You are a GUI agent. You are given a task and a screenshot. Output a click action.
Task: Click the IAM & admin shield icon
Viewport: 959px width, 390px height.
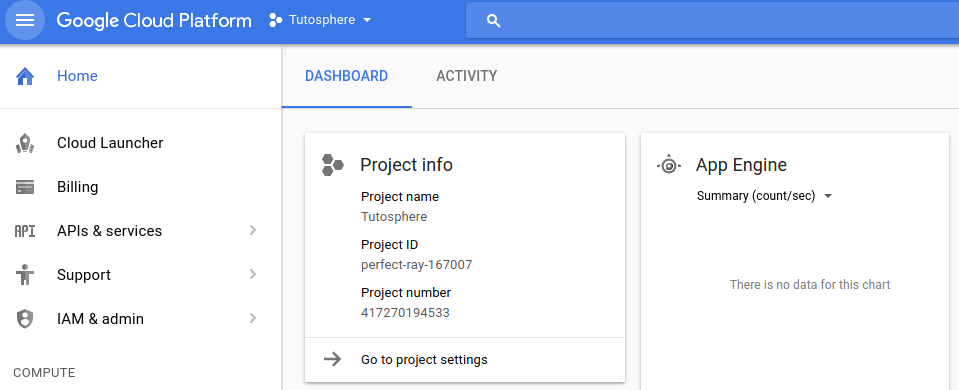(x=25, y=319)
